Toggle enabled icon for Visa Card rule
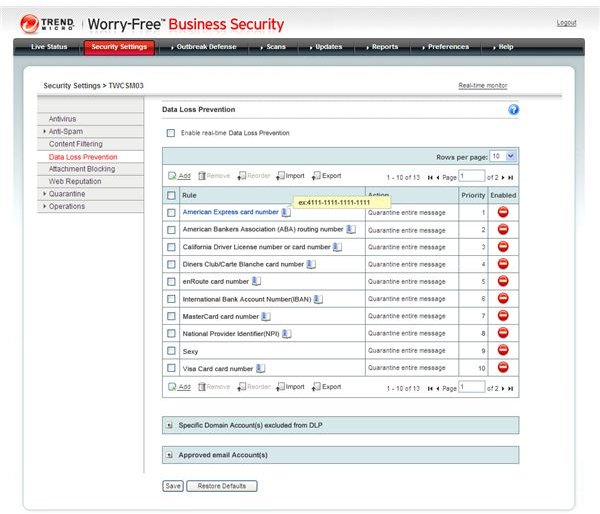 point(503,367)
